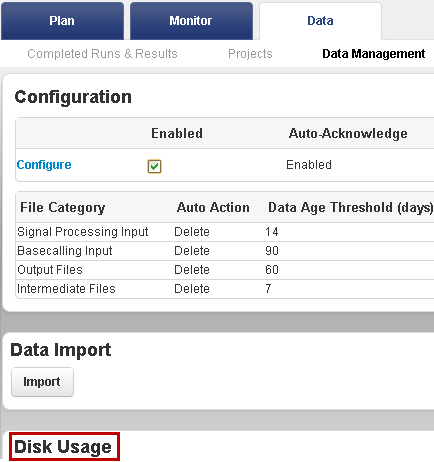Click the Configure link

pos(44,165)
